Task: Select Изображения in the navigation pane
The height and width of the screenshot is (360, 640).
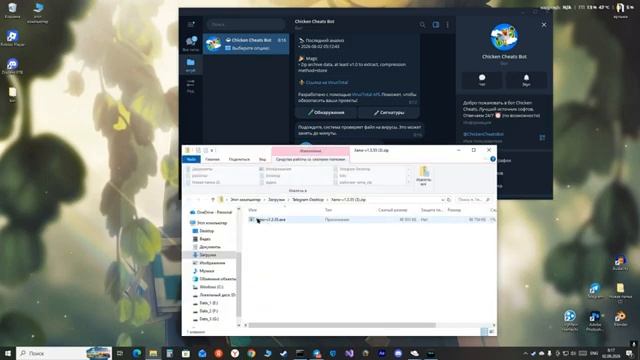Action: [x=209, y=263]
